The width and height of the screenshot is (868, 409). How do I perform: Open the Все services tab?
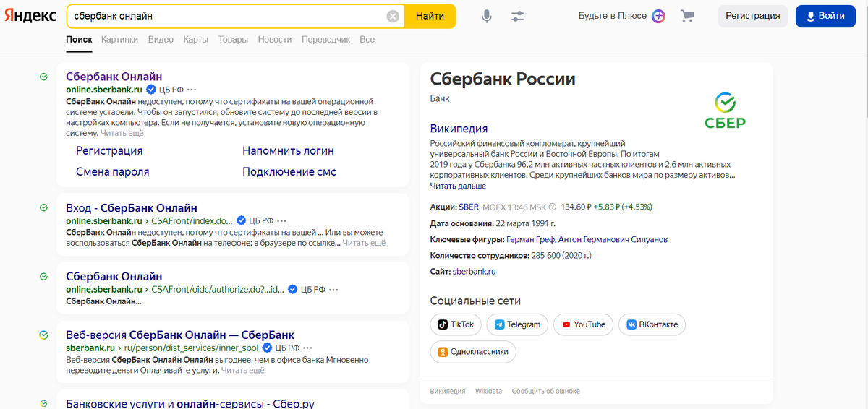367,40
